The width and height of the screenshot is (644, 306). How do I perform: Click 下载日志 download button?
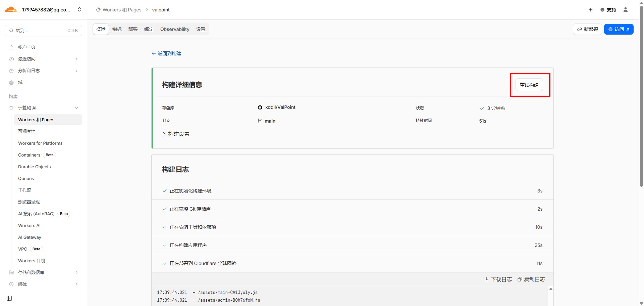coord(498,279)
